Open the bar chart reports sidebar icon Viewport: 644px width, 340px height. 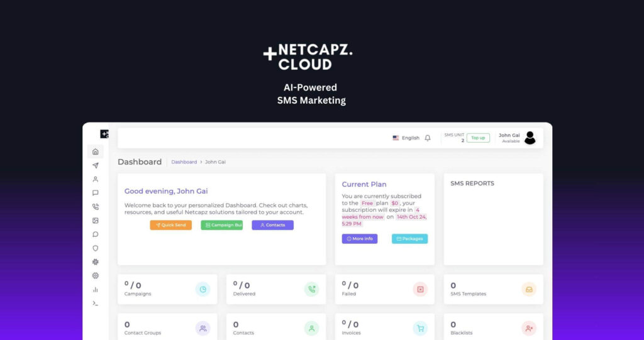coord(96,290)
